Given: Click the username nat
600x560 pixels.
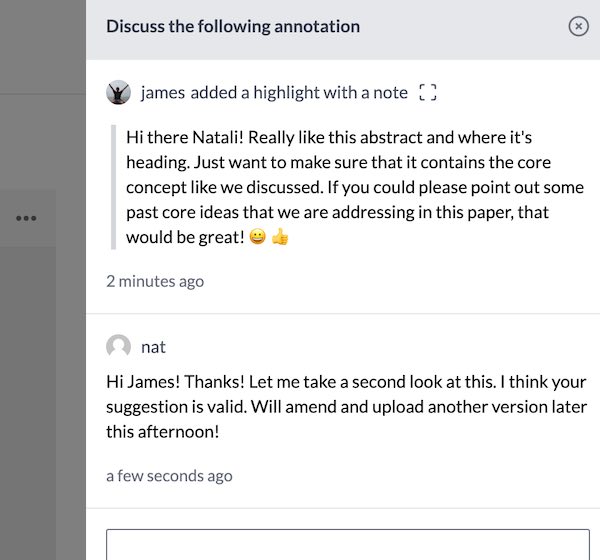Looking at the screenshot, I should click(153, 347).
